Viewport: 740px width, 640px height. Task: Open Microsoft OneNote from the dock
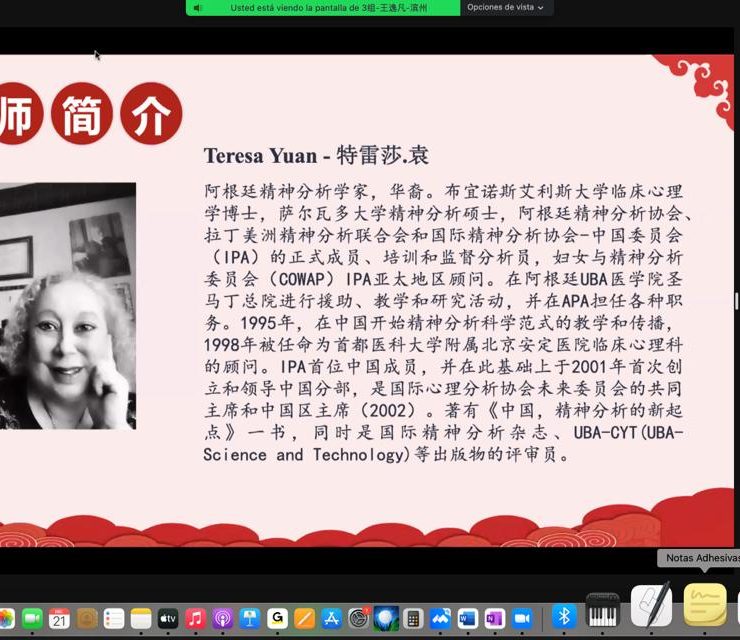tap(495, 619)
